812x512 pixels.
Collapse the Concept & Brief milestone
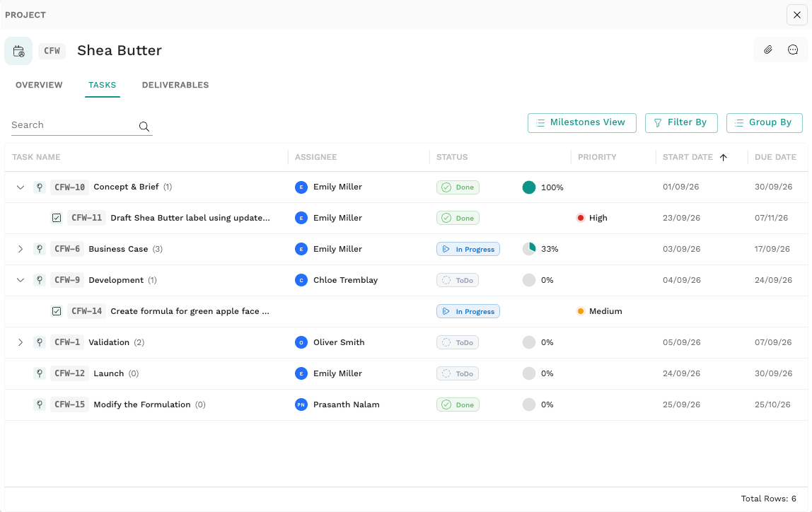pyautogui.click(x=21, y=187)
